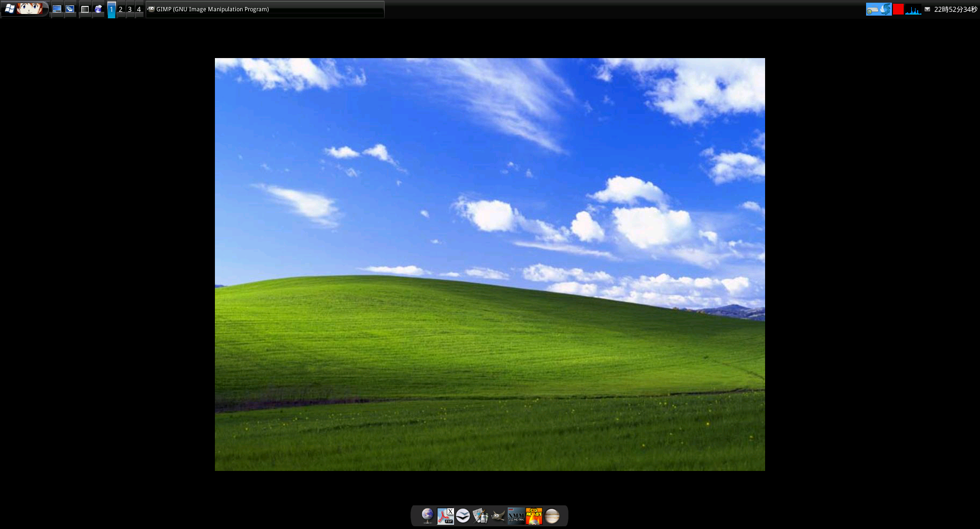Viewport: 980px width, 529px height.
Task: Open the painting application from the dock
Action: tap(481, 516)
